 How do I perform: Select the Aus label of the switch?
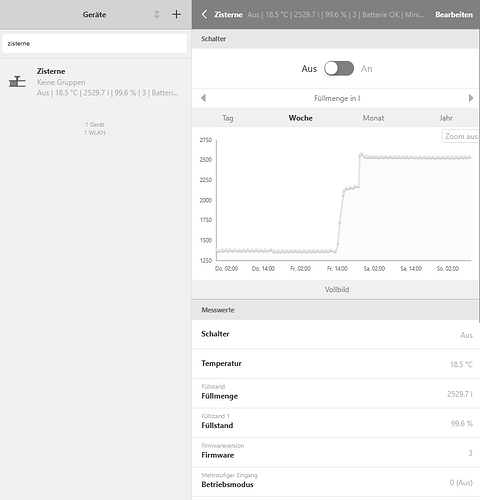coord(309,69)
